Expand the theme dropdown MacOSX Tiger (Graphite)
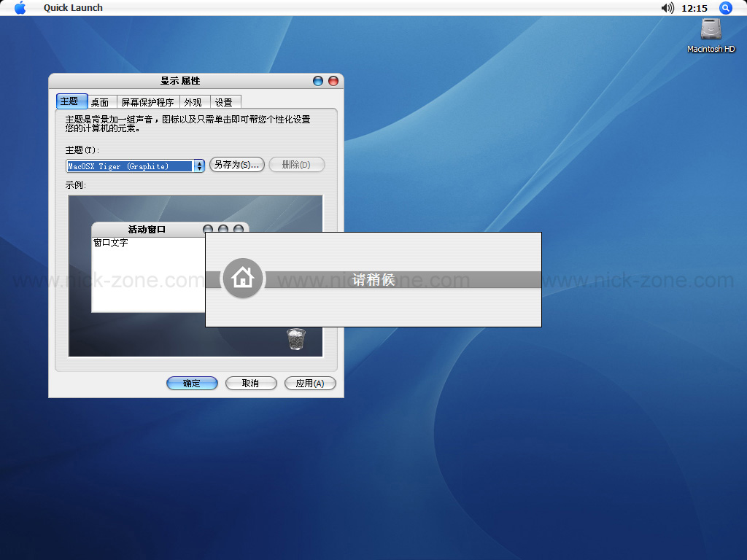This screenshot has width=747, height=560. [135, 166]
